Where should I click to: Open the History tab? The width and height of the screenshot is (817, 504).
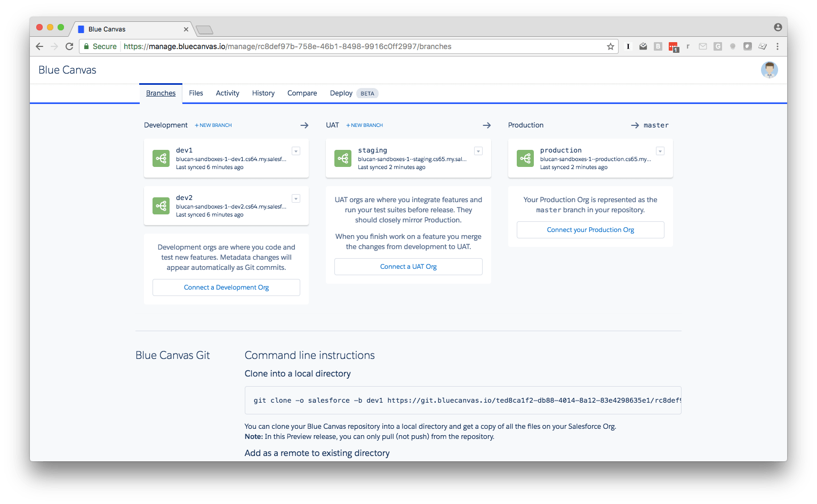tap(263, 93)
